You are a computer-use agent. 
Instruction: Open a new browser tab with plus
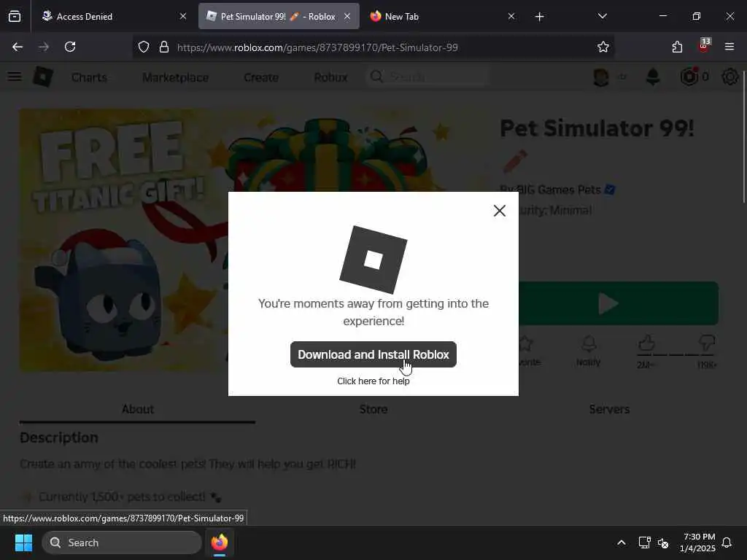click(539, 17)
